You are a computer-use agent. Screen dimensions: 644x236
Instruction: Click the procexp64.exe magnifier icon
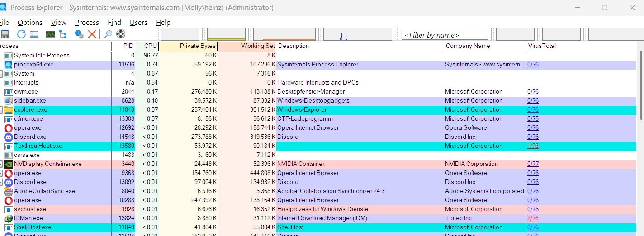coord(8,65)
